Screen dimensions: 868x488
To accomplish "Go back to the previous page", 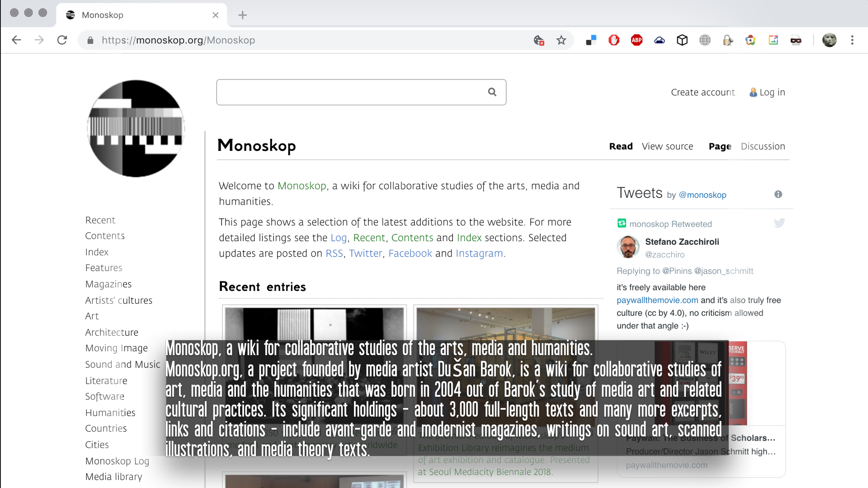I will (17, 40).
